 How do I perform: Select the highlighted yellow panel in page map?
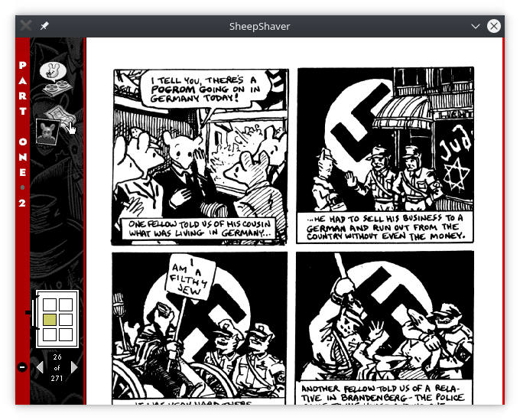coord(49,320)
